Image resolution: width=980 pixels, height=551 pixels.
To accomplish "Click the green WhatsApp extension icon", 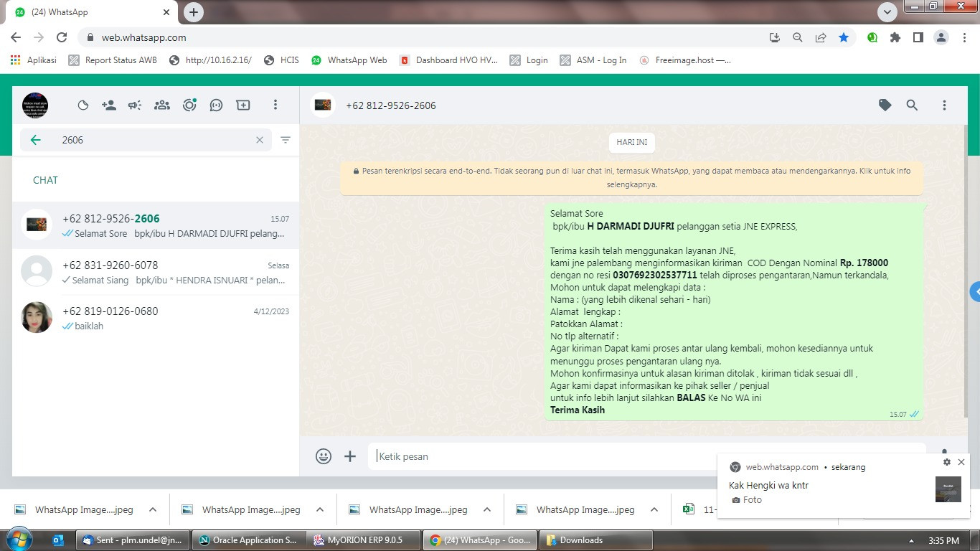I will click(x=872, y=37).
